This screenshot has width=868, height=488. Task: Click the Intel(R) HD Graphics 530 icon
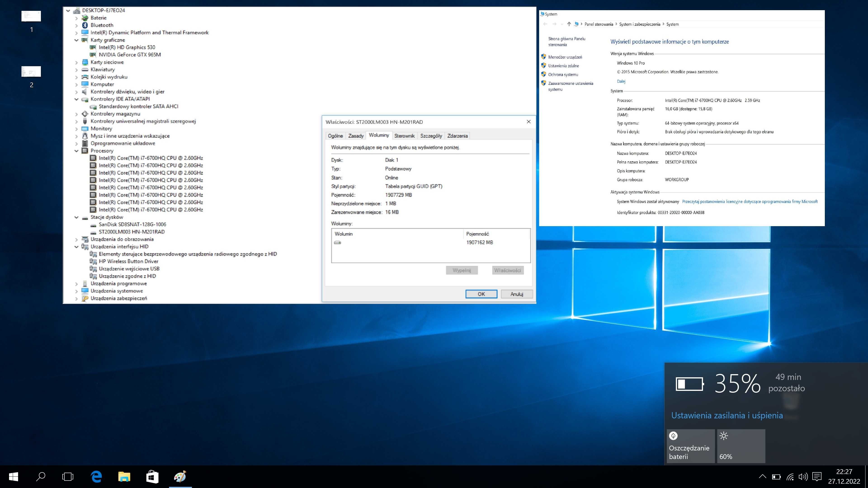click(x=93, y=47)
